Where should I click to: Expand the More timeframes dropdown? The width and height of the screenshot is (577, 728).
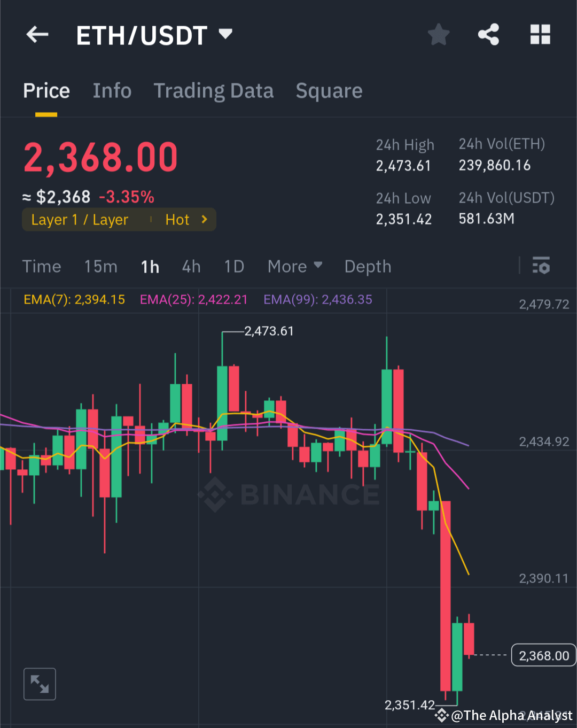point(294,266)
